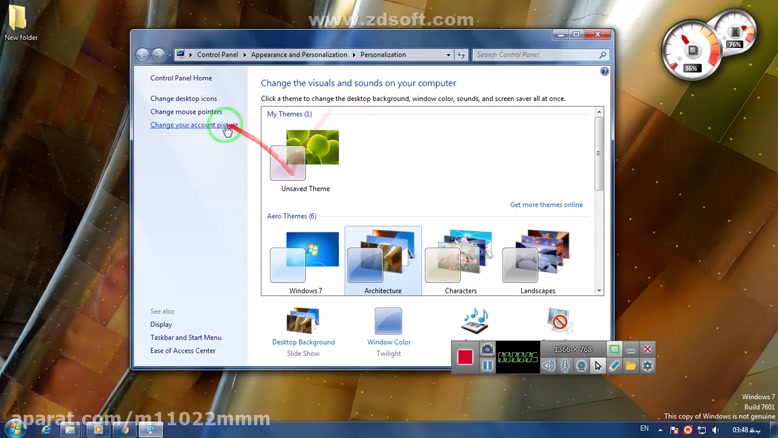The width and height of the screenshot is (778, 438).
Task: Toggle speaker audio capture in recorder
Action: (x=548, y=366)
